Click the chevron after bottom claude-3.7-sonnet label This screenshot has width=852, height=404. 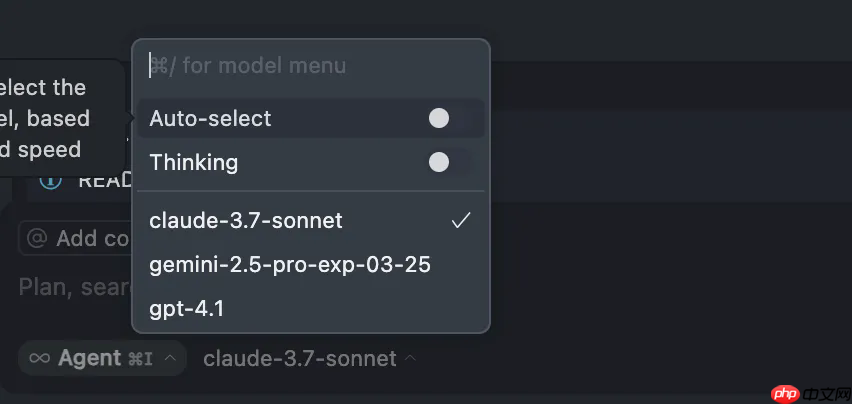411,358
